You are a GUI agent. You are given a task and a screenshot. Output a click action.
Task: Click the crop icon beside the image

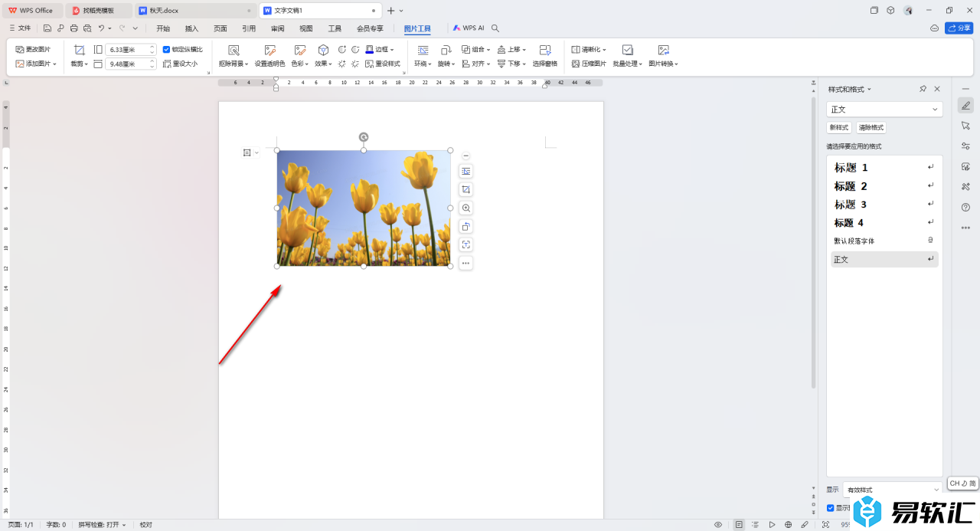pos(465,189)
